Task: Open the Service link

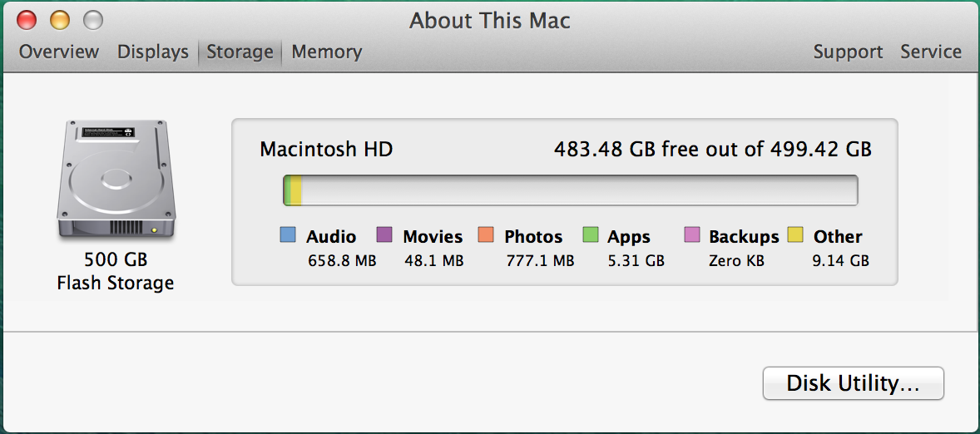Action: tap(931, 52)
